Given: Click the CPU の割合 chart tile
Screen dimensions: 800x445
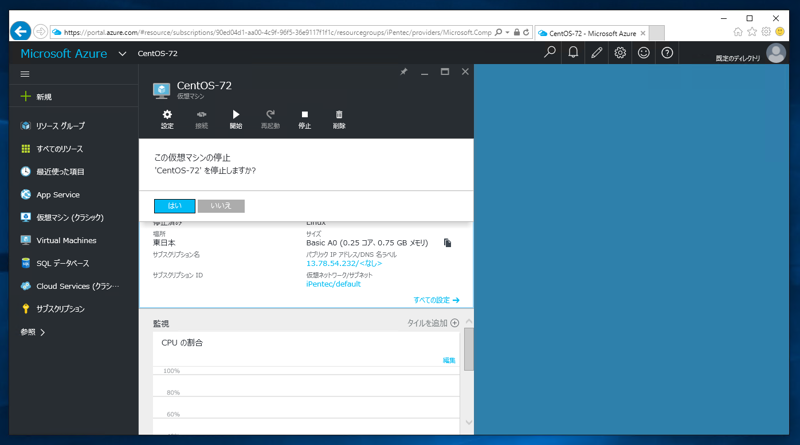Looking at the screenshot, I should [306, 383].
